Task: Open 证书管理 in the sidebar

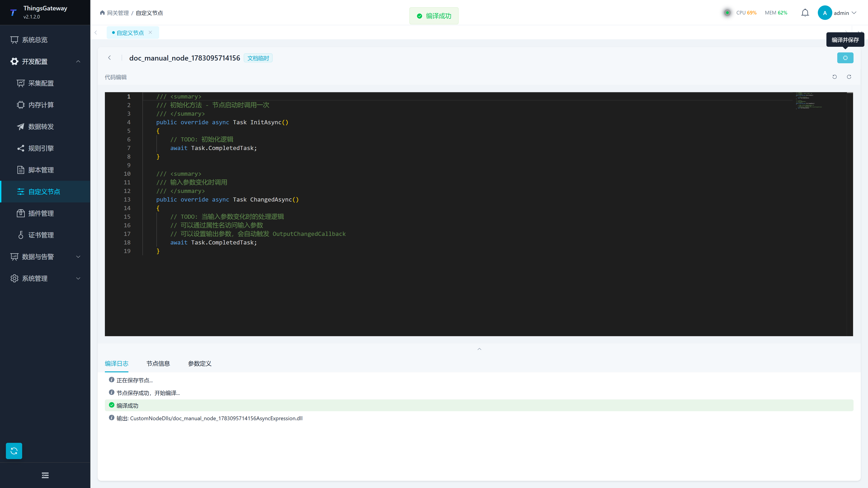Action: pyautogui.click(x=45, y=235)
